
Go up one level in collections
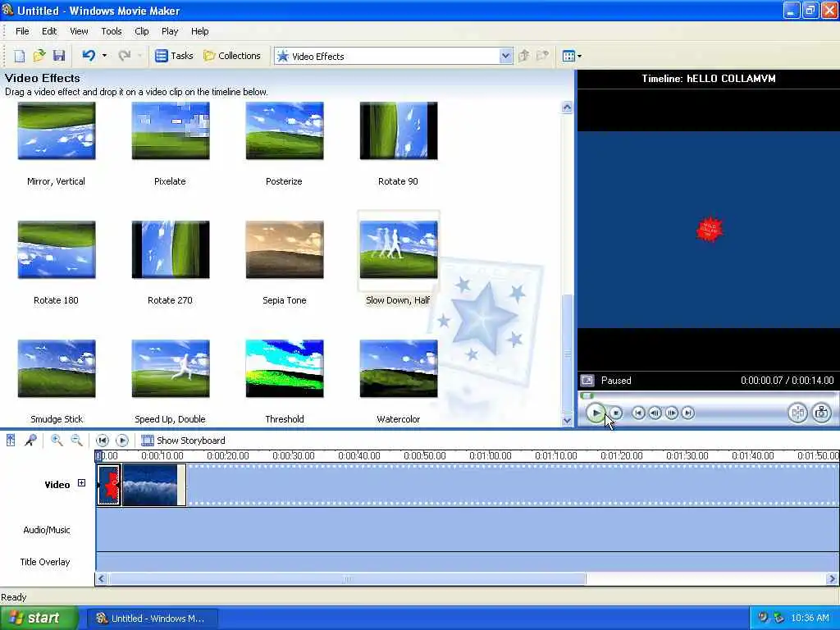[x=524, y=56]
